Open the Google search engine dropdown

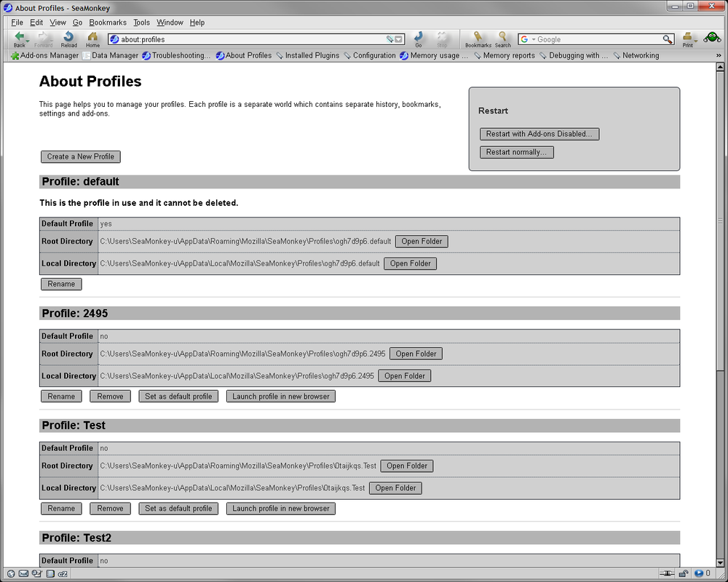(534, 39)
